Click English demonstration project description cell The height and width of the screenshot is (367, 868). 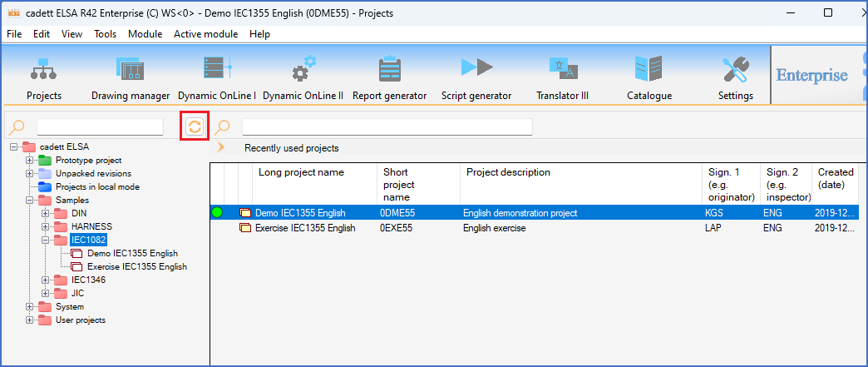[x=520, y=213]
